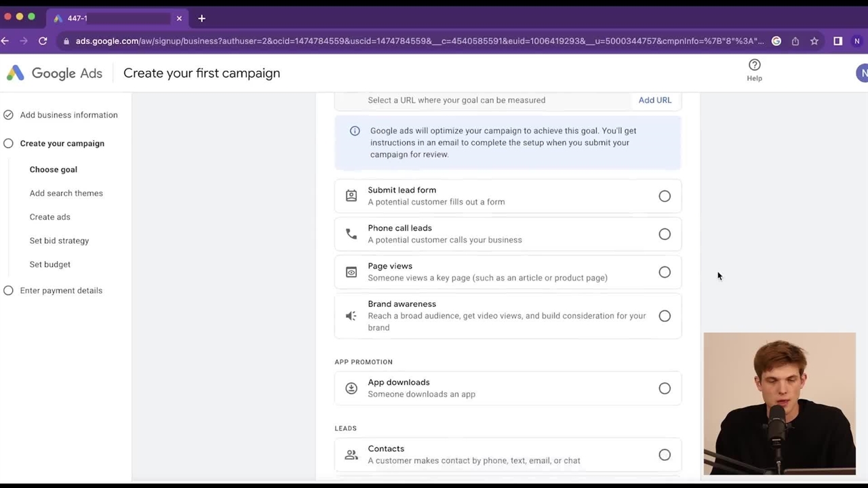Image resolution: width=868 pixels, height=488 pixels.
Task: Select the Brand awareness radio button
Action: click(665, 316)
